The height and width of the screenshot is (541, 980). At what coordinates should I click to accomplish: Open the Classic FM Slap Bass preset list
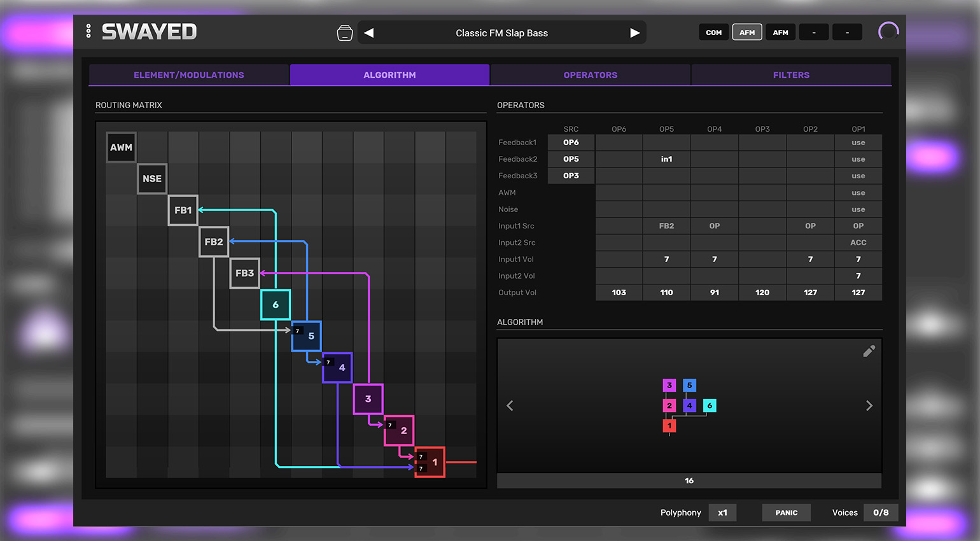pyautogui.click(x=501, y=33)
